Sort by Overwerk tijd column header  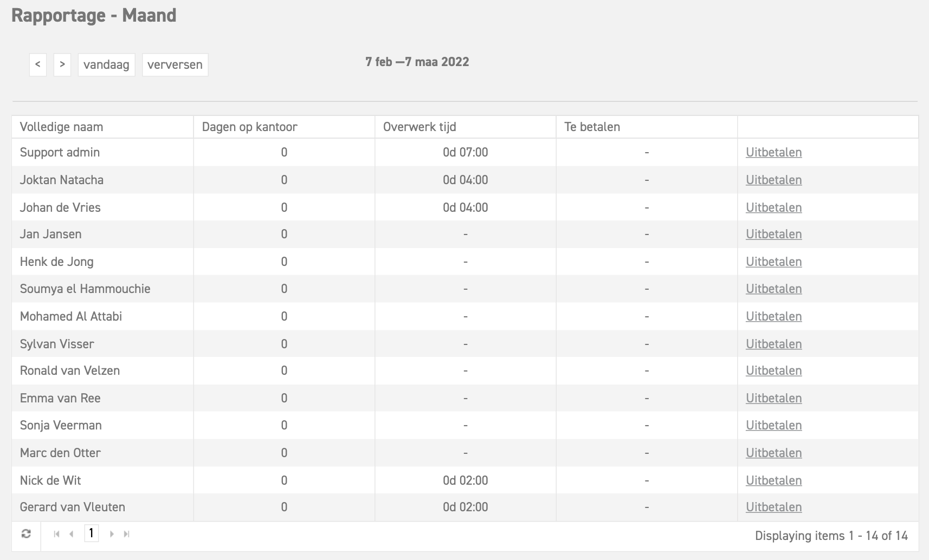pos(419,127)
